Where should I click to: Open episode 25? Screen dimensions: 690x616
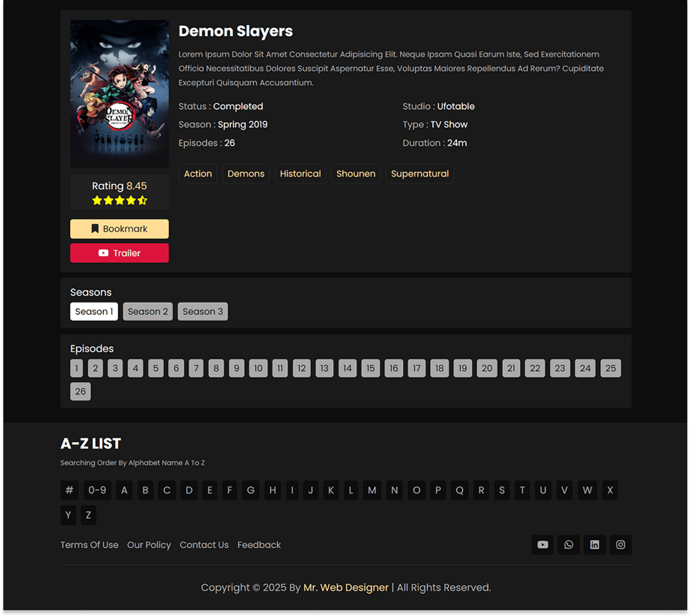(x=611, y=368)
